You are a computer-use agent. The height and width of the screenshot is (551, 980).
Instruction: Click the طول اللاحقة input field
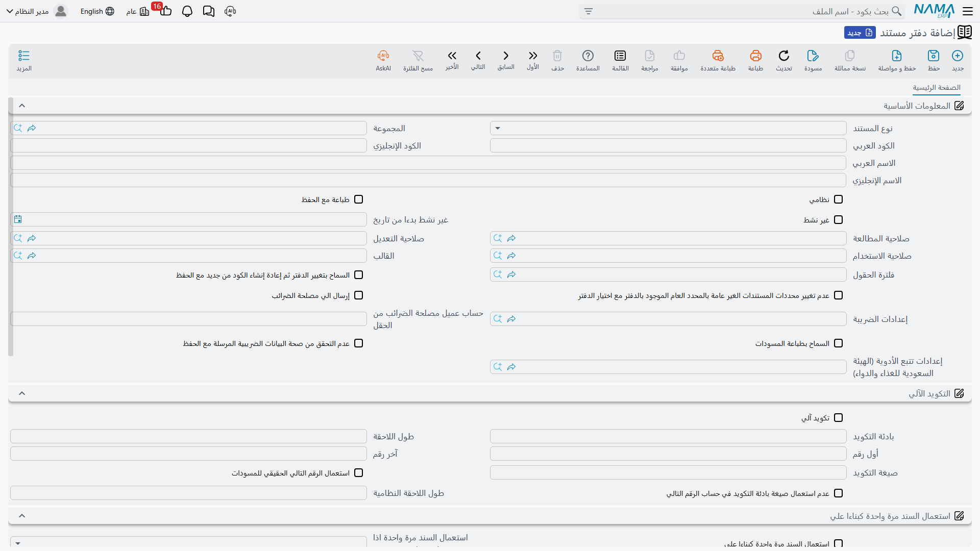tap(188, 436)
